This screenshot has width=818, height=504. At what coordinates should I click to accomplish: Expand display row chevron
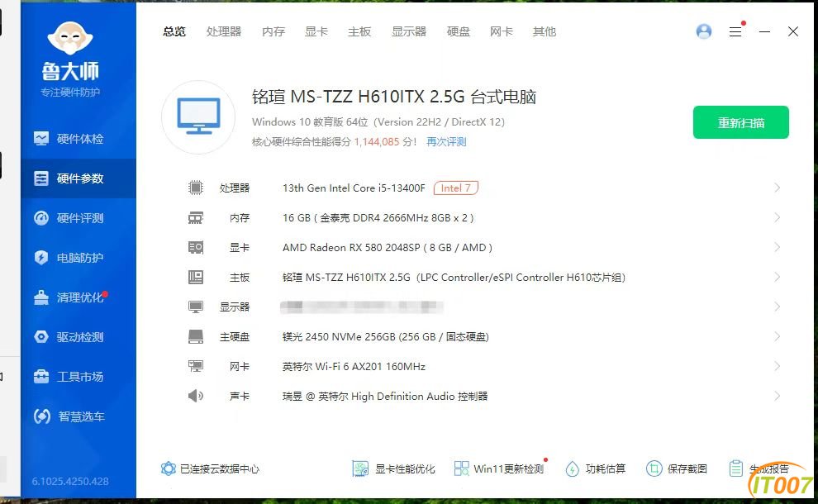[x=778, y=307]
